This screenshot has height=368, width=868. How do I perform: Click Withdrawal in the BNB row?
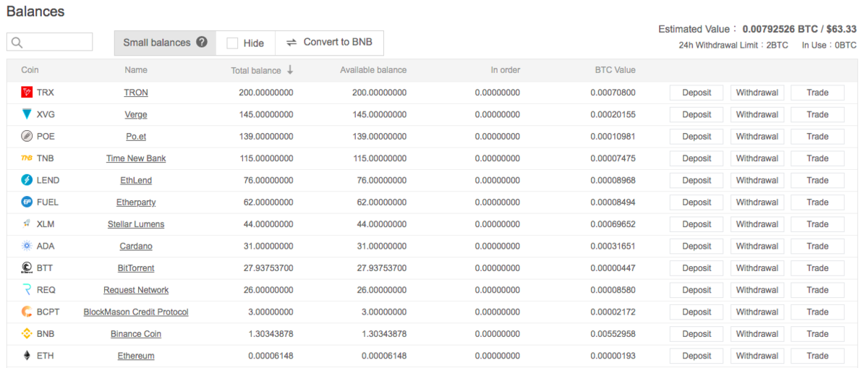pos(757,333)
